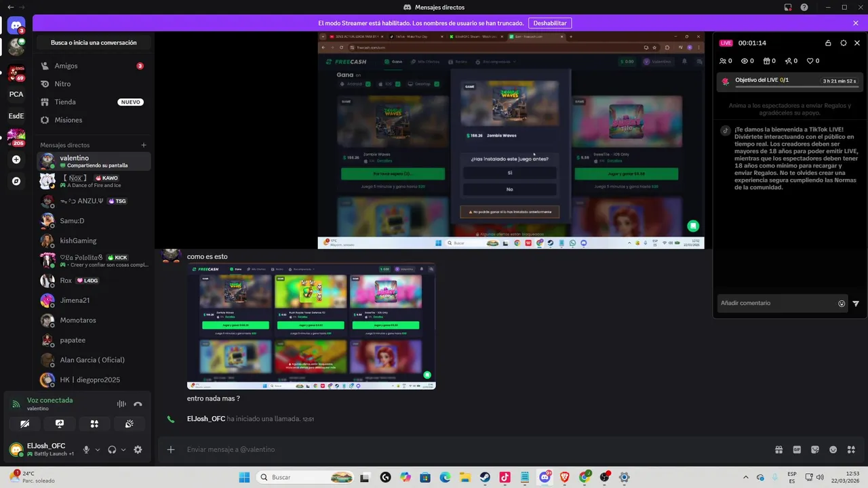The width and height of the screenshot is (868, 488).
Task: Open the sticker picker
Action: point(815,449)
